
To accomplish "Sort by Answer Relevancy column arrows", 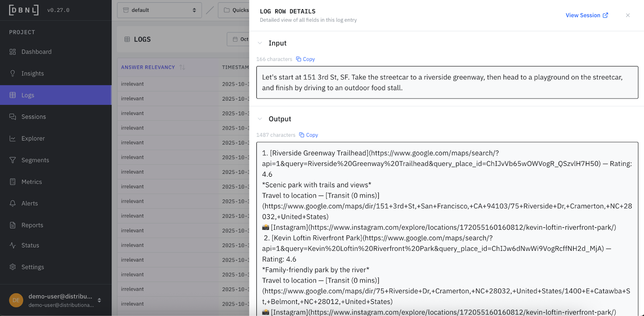I will pyautogui.click(x=182, y=67).
